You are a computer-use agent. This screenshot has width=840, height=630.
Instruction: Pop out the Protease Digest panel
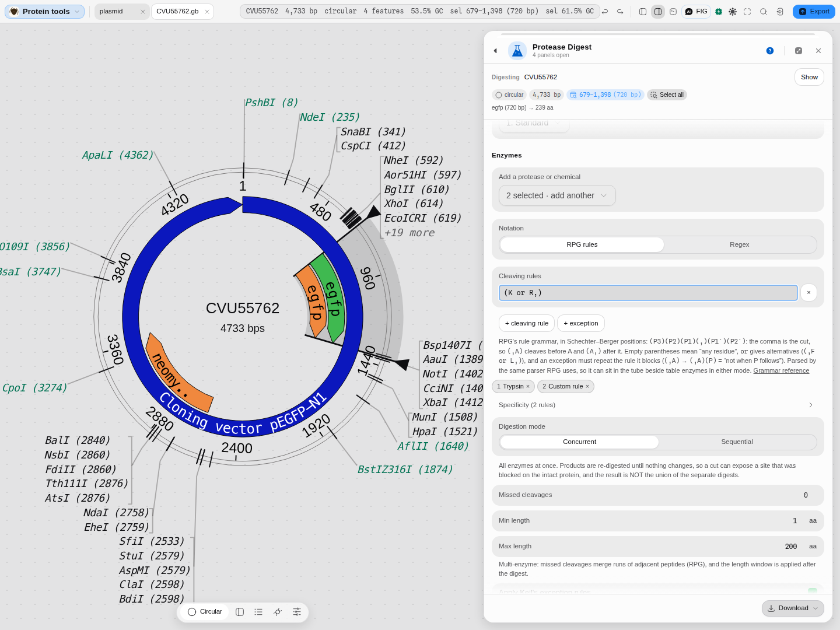(x=799, y=51)
